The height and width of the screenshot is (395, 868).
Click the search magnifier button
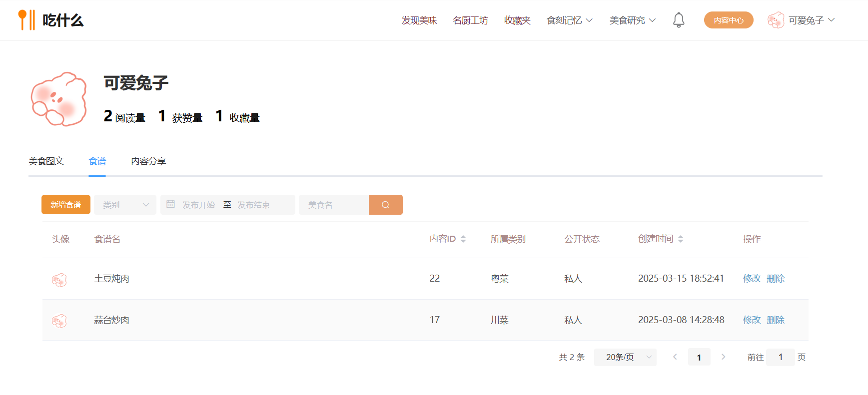pos(385,205)
